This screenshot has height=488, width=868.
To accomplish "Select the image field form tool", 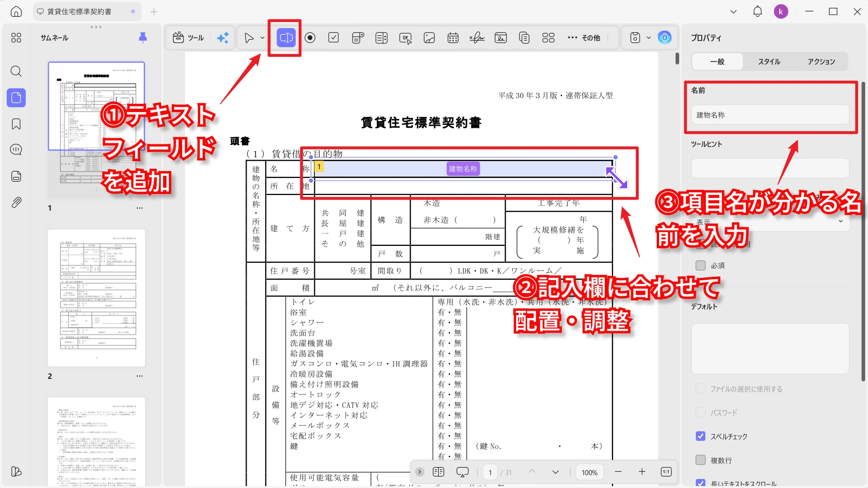I will pos(429,38).
